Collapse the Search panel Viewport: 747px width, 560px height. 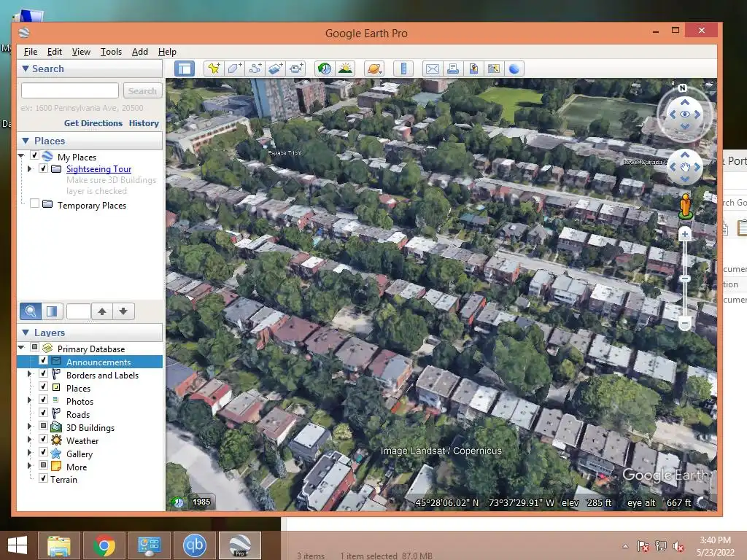[26, 69]
